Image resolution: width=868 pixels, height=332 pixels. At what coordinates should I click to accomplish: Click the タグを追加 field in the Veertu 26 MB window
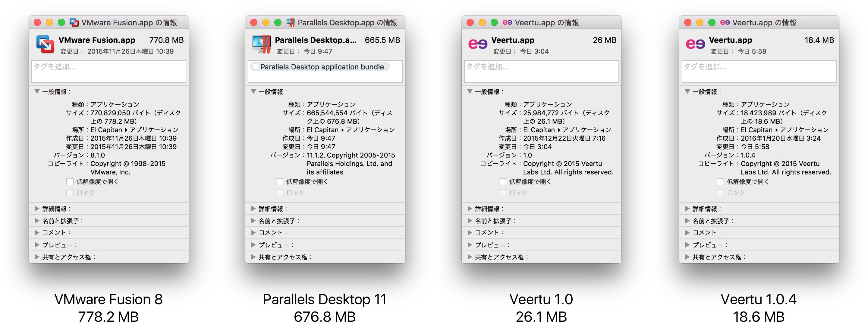pos(541,71)
